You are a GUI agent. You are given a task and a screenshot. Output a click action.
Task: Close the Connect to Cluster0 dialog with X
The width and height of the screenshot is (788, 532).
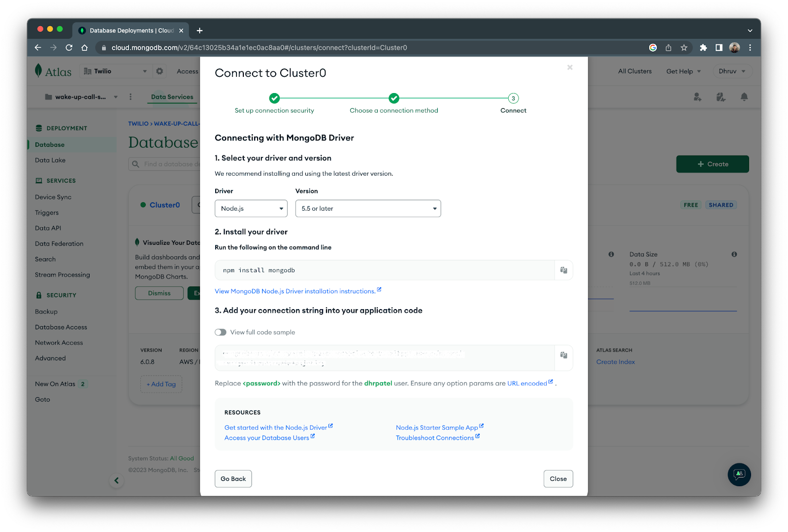(x=570, y=67)
